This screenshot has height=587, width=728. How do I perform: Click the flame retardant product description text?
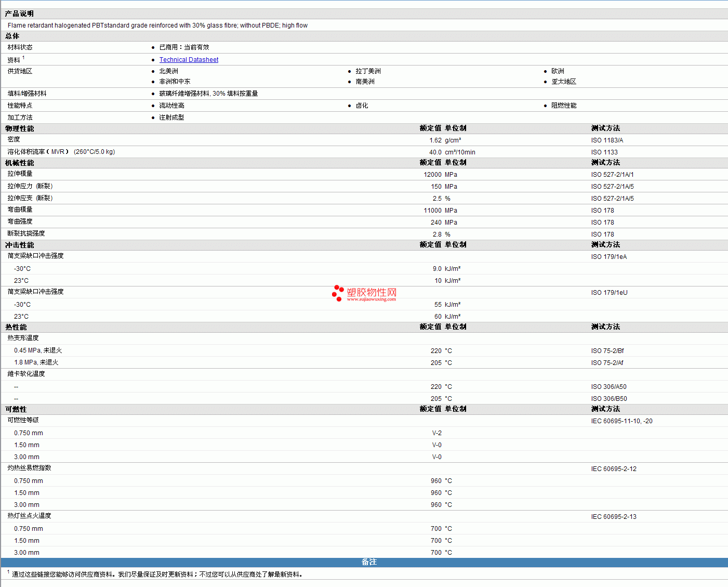click(157, 25)
